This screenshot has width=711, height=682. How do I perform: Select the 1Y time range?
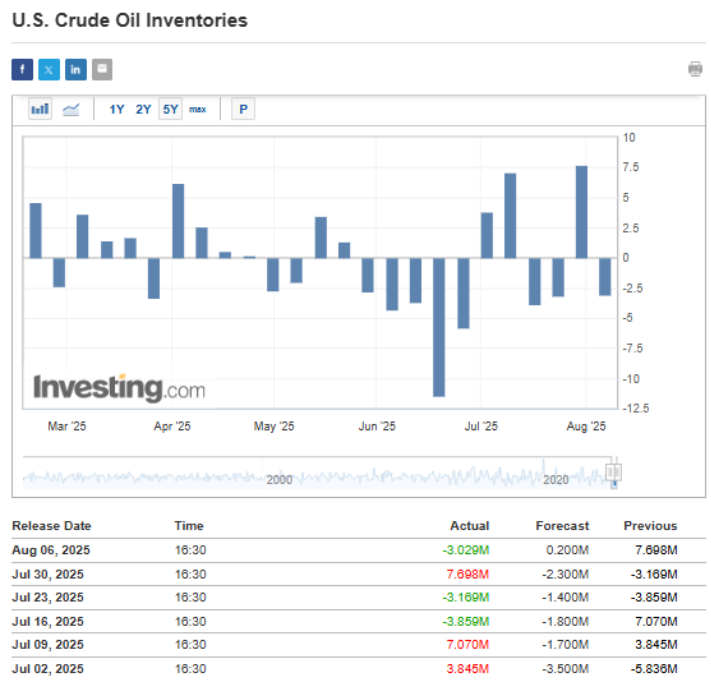117,109
